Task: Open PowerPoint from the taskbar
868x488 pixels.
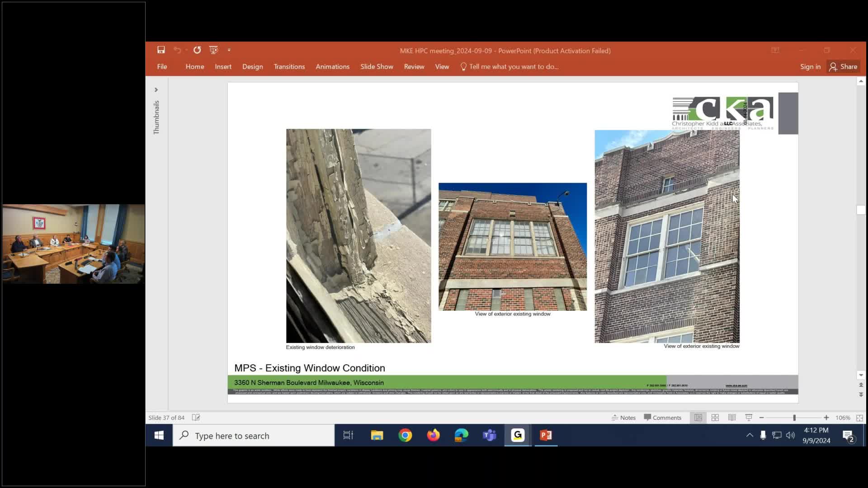Action: 546,436
